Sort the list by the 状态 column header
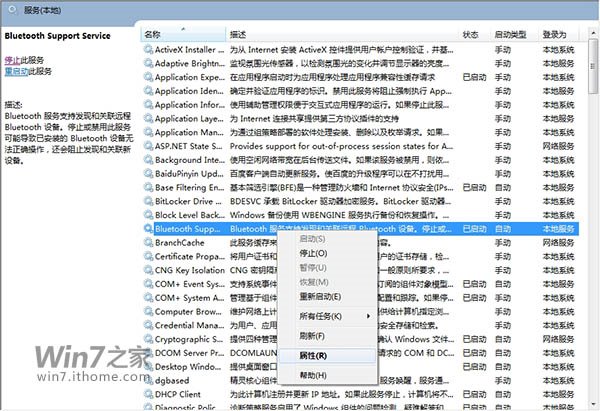Viewport: 600px width, 411px height. coord(474,34)
